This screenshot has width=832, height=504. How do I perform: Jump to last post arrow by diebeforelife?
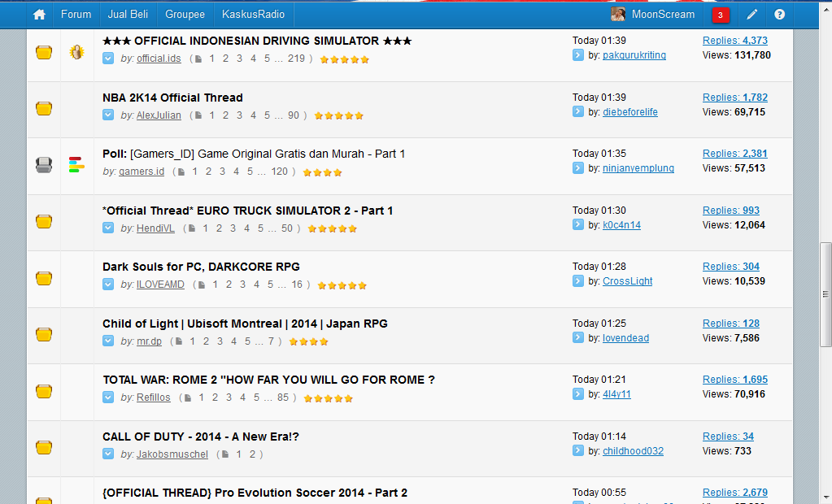(578, 111)
